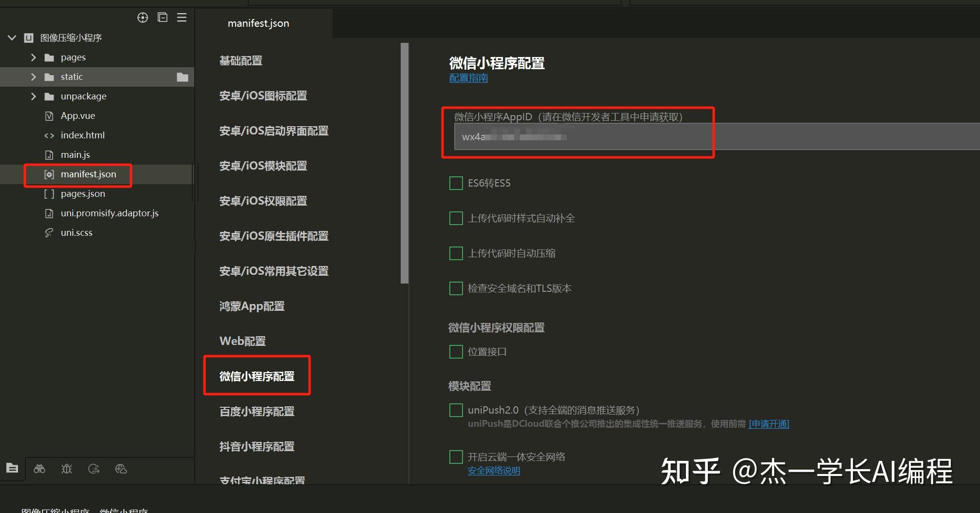Click the sync refresh icon in bottom bar
This screenshot has height=513, width=980.
[94, 469]
